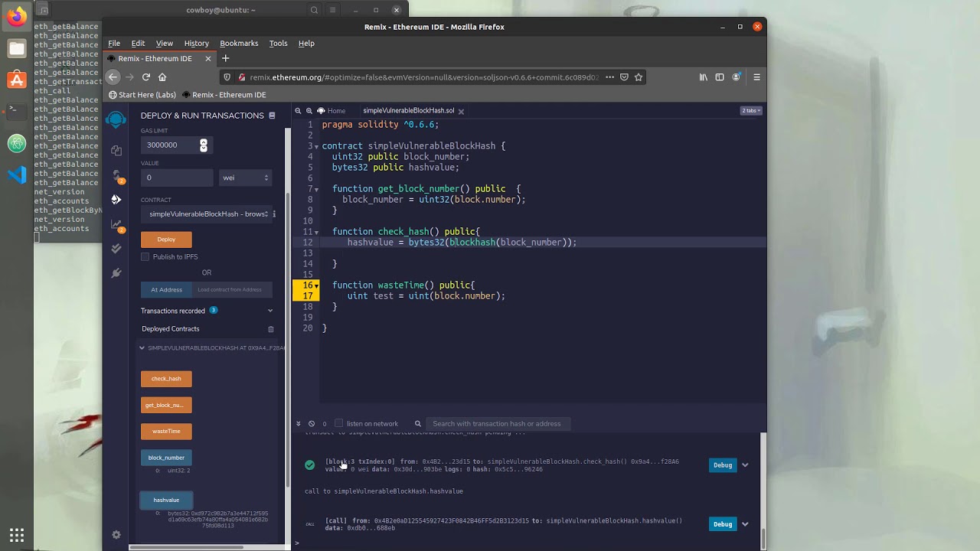This screenshot has height=551, width=980.
Task: Close the simpleVulnerableBlockHash.sol editor tab
Action: 461,111
